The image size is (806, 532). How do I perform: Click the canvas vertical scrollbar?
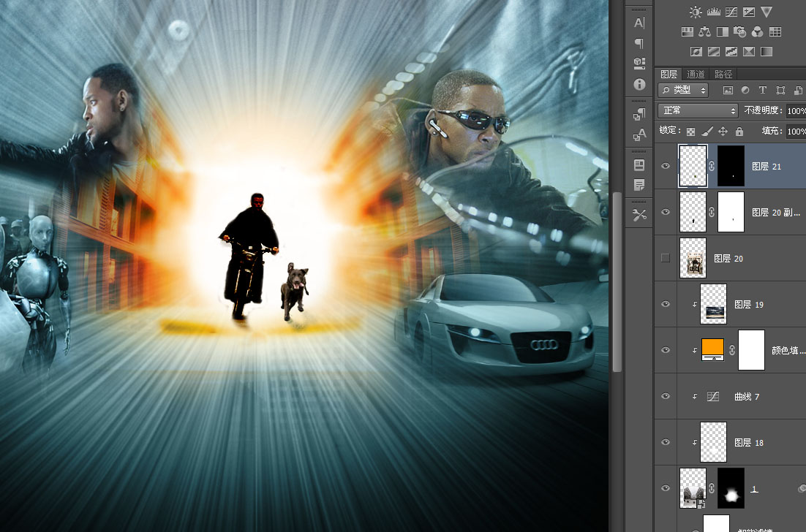click(x=617, y=282)
